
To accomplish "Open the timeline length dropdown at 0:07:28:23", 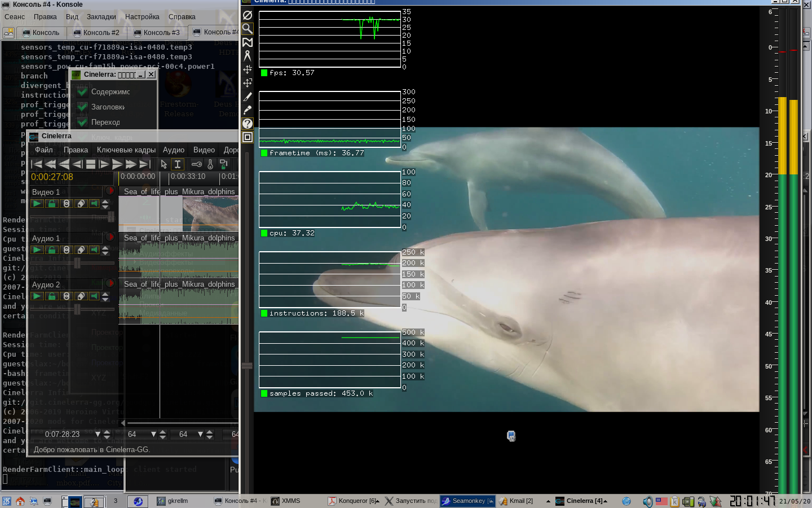I will tap(98, 434).
